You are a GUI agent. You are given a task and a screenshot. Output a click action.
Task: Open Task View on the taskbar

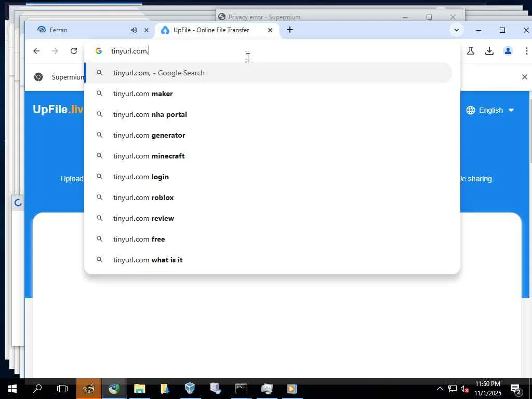[x=62, y=389]
